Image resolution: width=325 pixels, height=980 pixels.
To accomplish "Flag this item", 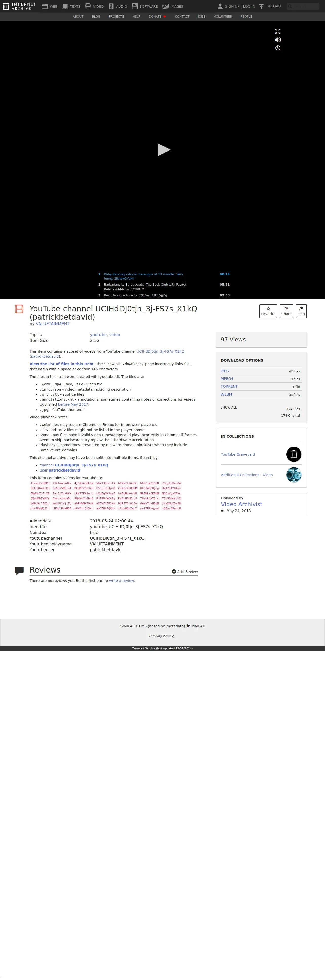I will click(301, 311).
